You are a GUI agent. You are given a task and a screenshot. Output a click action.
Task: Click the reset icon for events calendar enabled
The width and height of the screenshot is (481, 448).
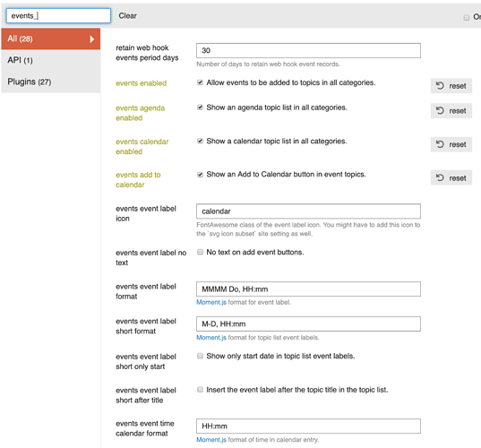click(440, 144)
